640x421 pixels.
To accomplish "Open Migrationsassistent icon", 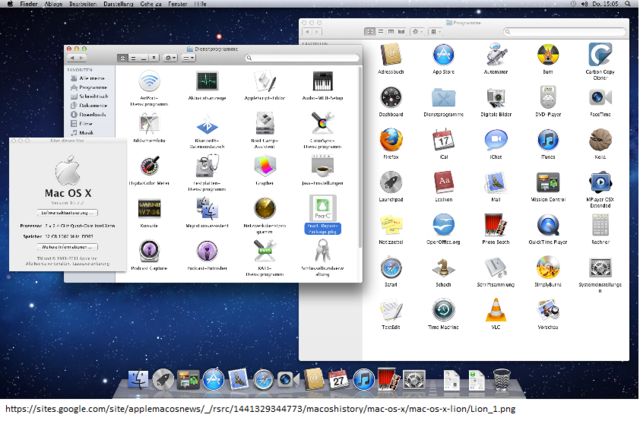I will tap(207, 209).
